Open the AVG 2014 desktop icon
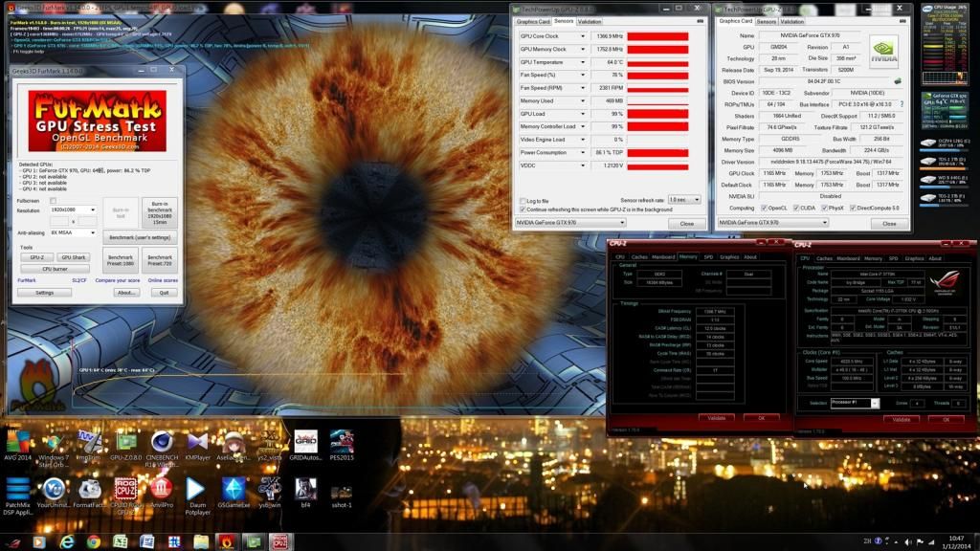The image size is (980, 551). click(x=17, y=445)
